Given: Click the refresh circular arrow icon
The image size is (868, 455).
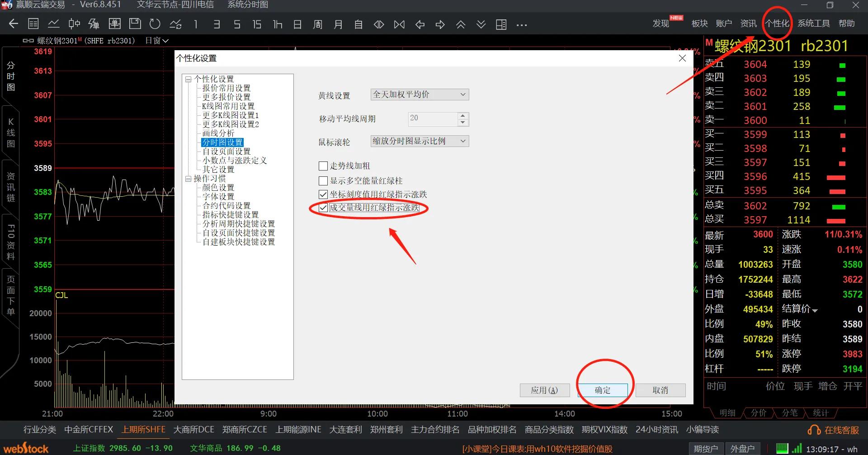Looking at the screenshot, I should pyautogui.click(x=155, y=24).
